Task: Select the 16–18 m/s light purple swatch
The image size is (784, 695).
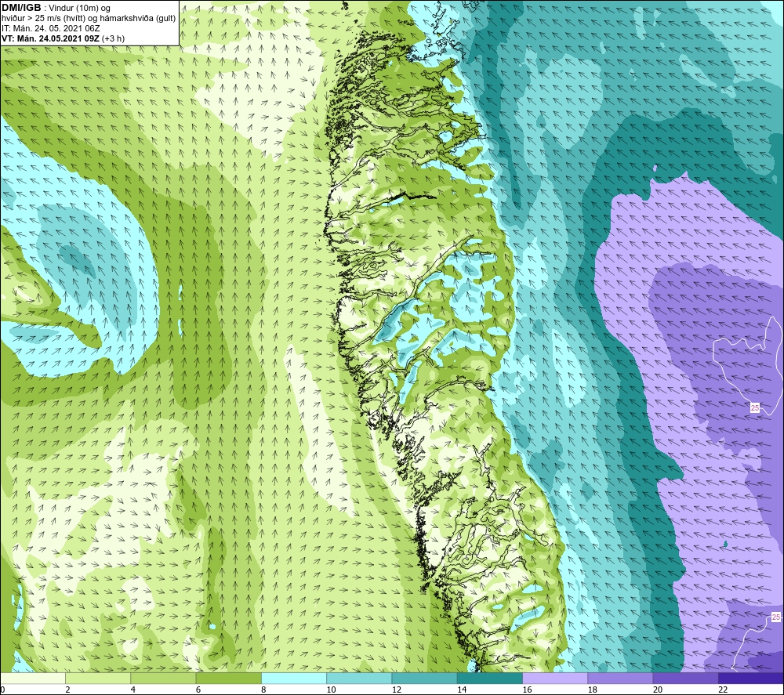Action: (x=555, y=678)
